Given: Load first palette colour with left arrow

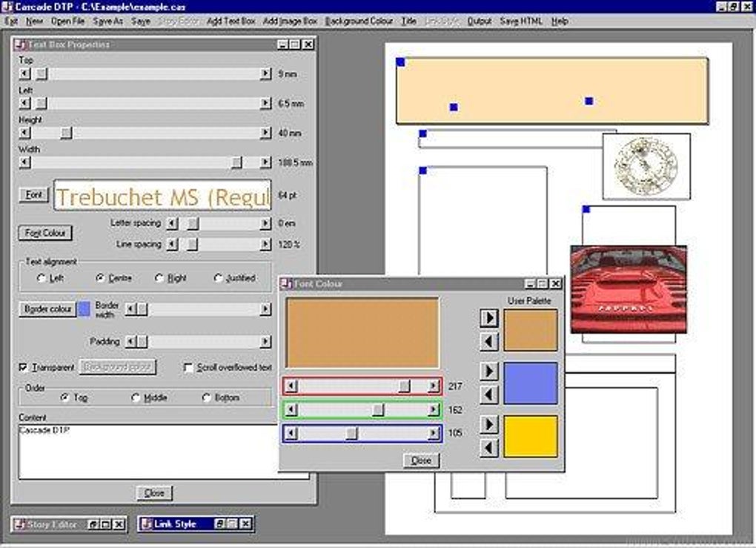Looking at the screenshot, I should click(489, 342).
